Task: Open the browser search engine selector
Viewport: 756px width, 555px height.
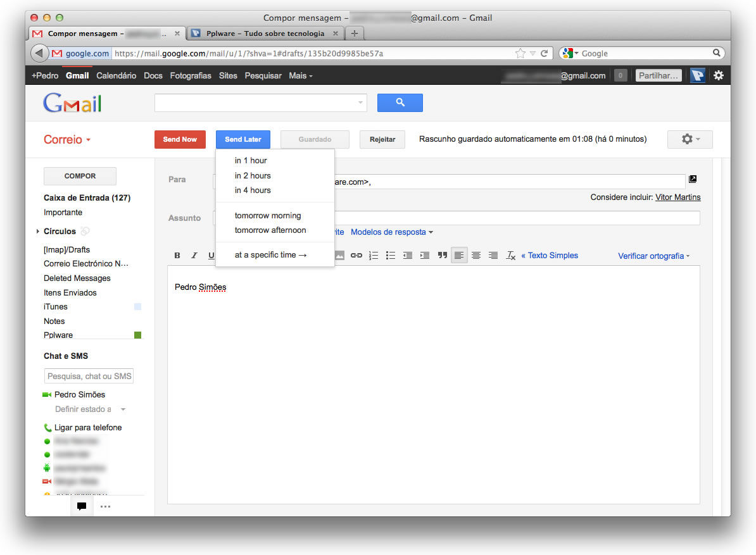Action: 570,54
